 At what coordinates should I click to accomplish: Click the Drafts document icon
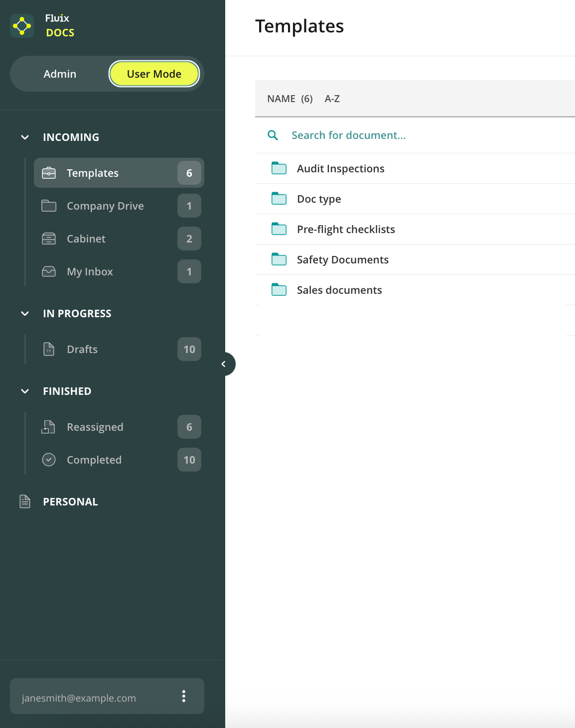pos(49,349)
